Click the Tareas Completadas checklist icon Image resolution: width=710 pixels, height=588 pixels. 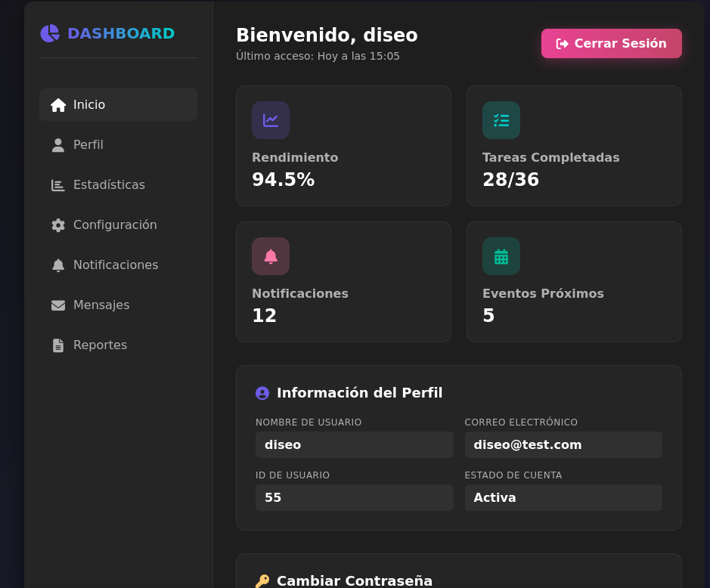pos(501,120)
